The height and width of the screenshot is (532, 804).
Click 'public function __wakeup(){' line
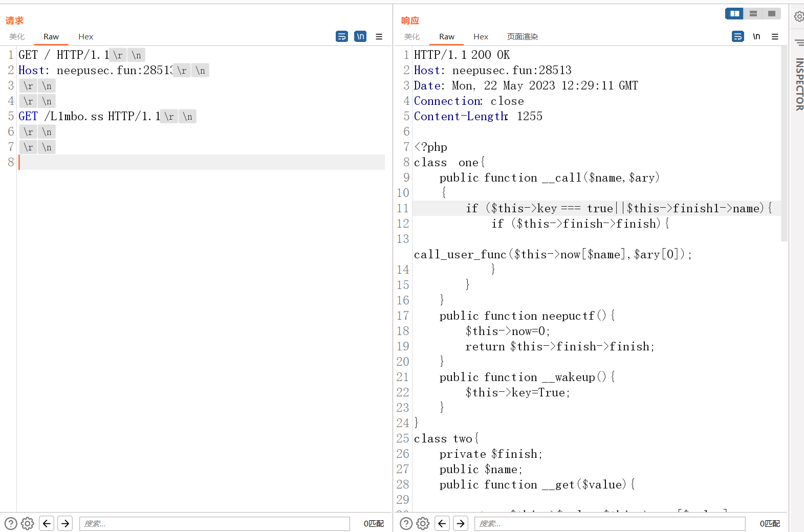click(x=527, y=377)
